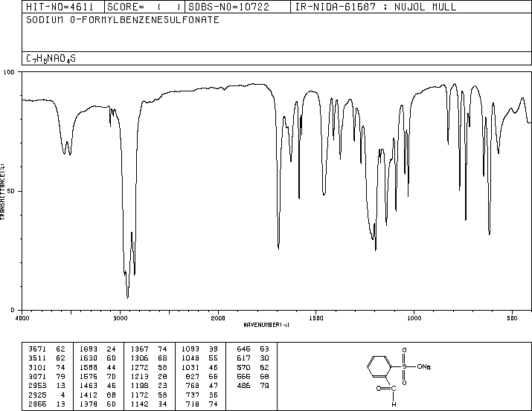532x411 pixels.
Task: Select peak table entry 768
Action: [x=202, y=386]
